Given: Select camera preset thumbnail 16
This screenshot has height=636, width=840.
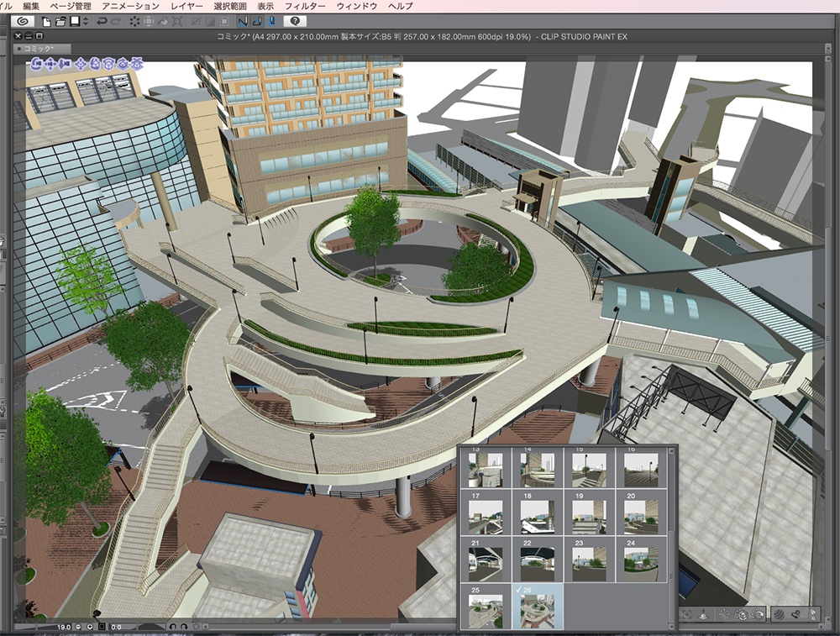Looking at the screenshot, I should pos(641,467).
